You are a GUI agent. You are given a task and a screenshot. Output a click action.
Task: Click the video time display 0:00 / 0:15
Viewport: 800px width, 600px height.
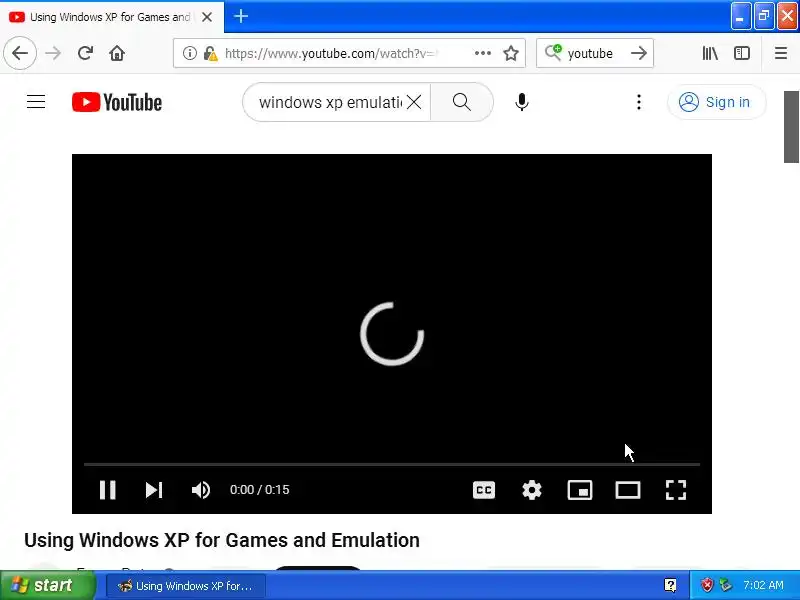(260, 490)
